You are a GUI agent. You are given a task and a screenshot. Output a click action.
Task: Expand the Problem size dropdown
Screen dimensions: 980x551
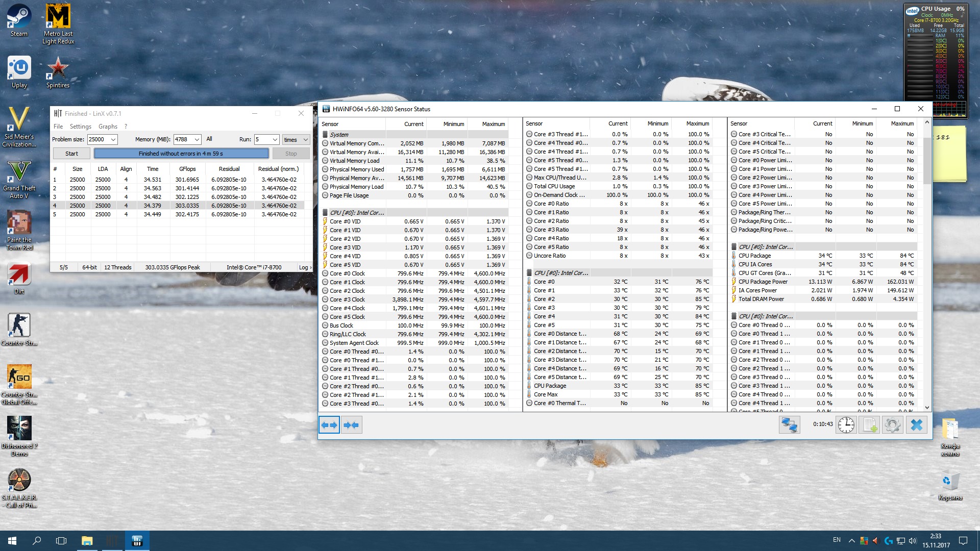pyautogui.click(x=113, y=140)
